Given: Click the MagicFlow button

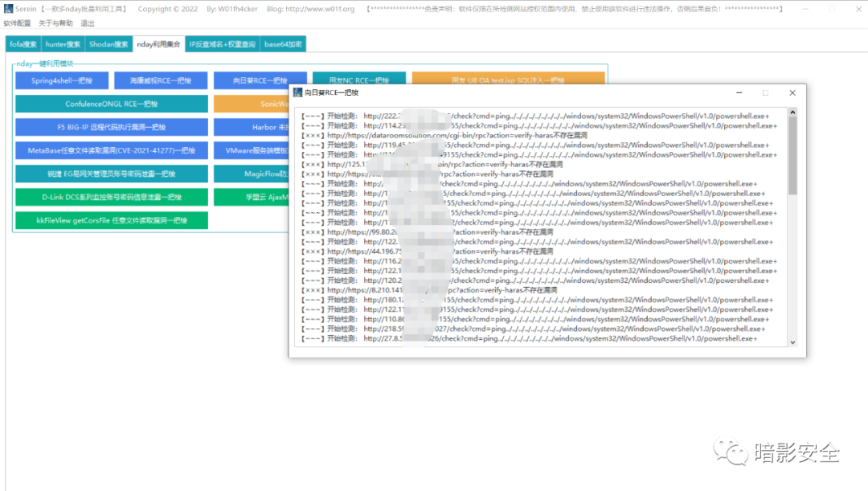Looking at the screenshot, I should coord(252,174).
